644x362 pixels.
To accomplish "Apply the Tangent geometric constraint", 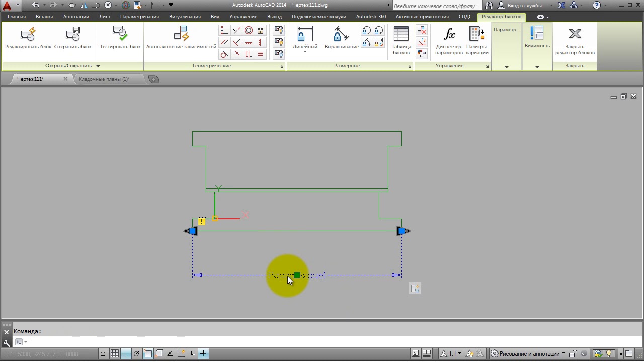I will pos(224,54).
